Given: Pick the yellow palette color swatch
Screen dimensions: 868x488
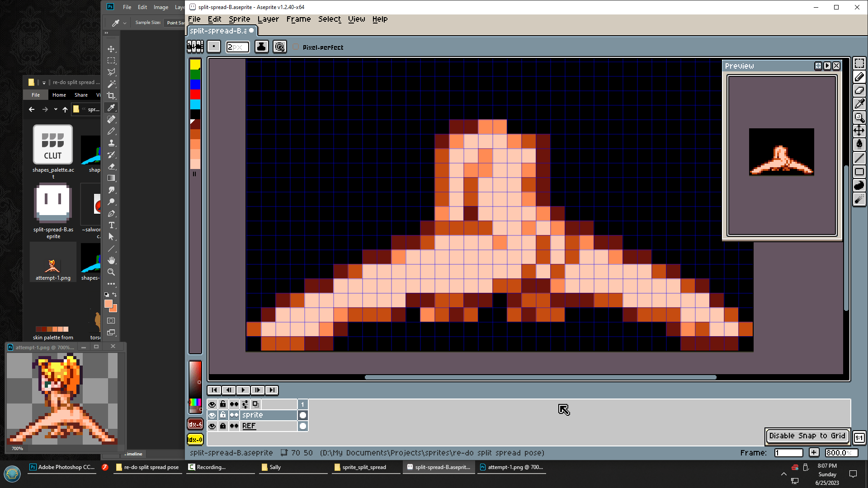Looking at the screenshot, I should [195, 65].
